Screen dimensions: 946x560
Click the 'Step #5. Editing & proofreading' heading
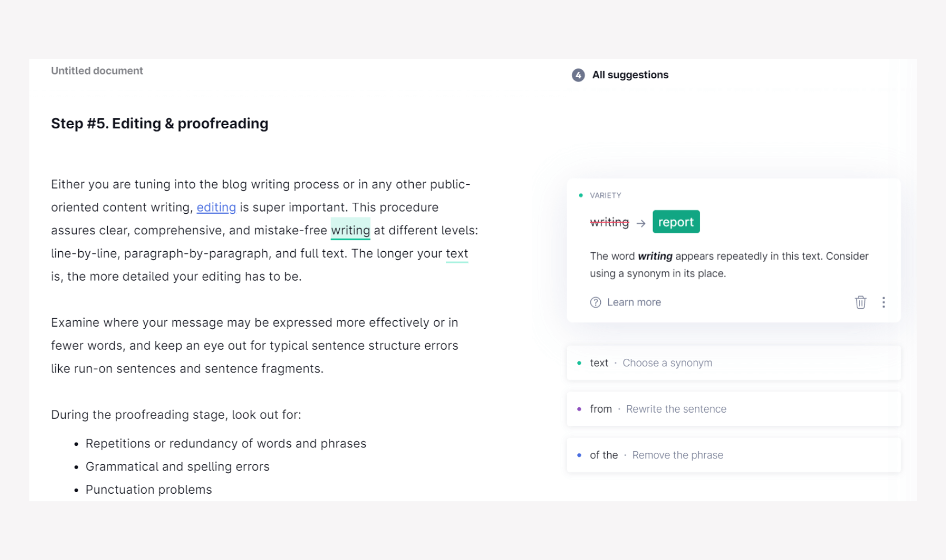[160, 123]
